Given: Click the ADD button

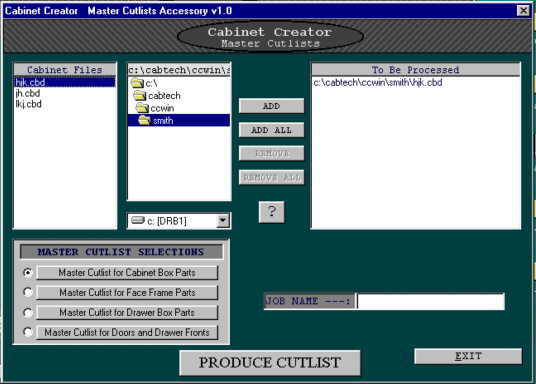Looking at the screenshot, I should coord(271,106).
